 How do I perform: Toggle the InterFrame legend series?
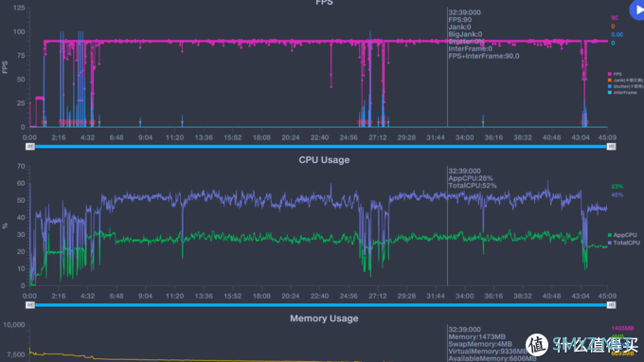point(622,93)
